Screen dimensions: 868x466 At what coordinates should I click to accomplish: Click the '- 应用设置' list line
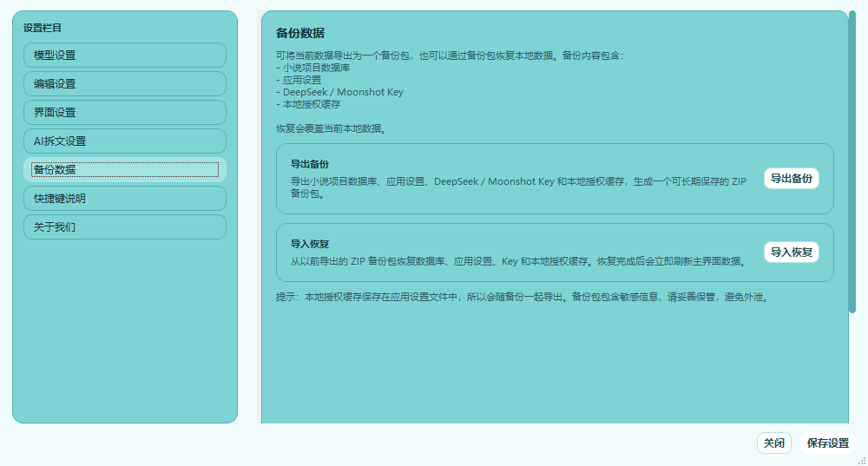[x=299, y=80]
